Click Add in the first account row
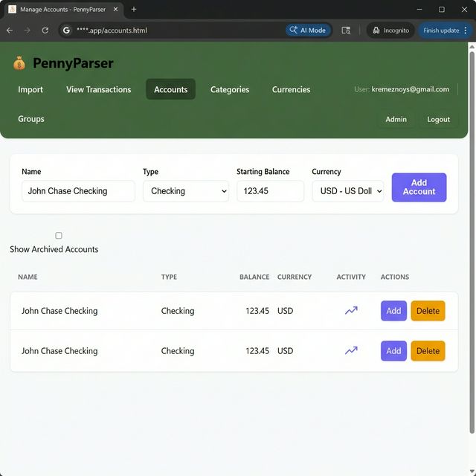The width and height of the screenshot is (476, 476). pyautogui.click(x=393, y=311)
